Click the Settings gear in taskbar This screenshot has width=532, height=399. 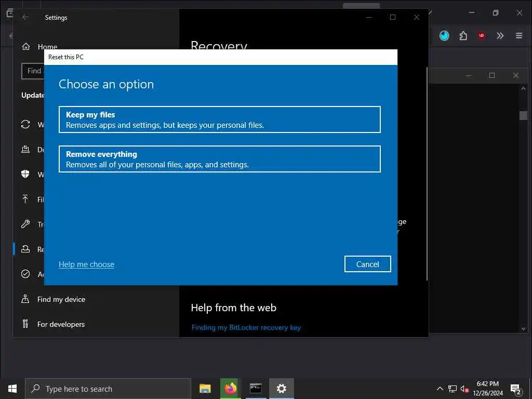pos(281,389)
